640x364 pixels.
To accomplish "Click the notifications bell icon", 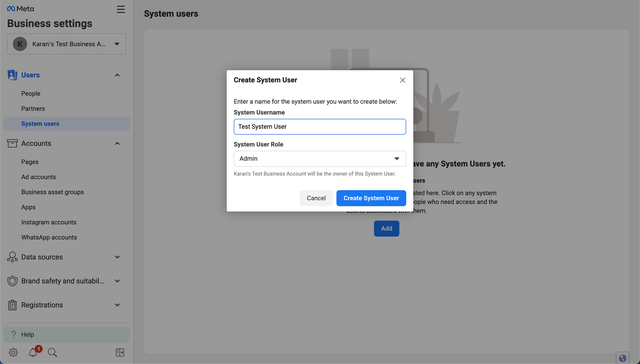I will (33, 352).
